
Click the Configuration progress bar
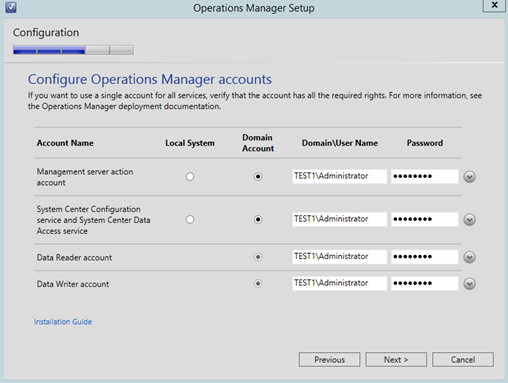[x=73, y=50]
